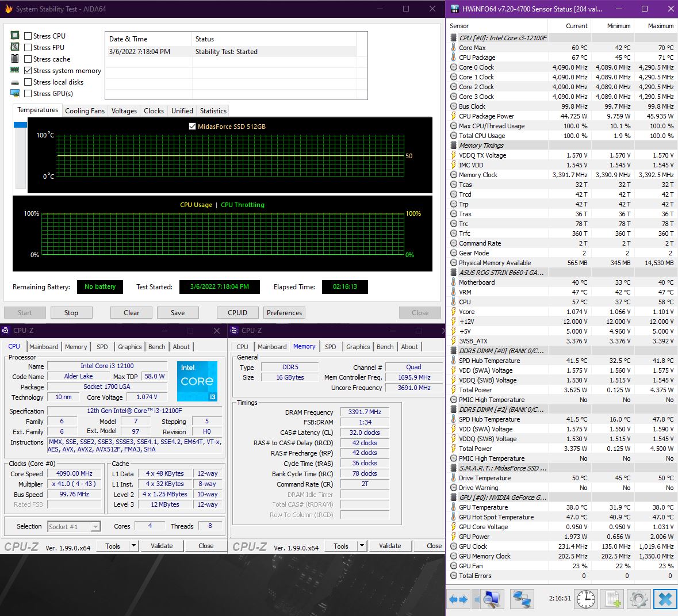Switch to the Voltages tab in AIDA64

click(x=123, y=110)
